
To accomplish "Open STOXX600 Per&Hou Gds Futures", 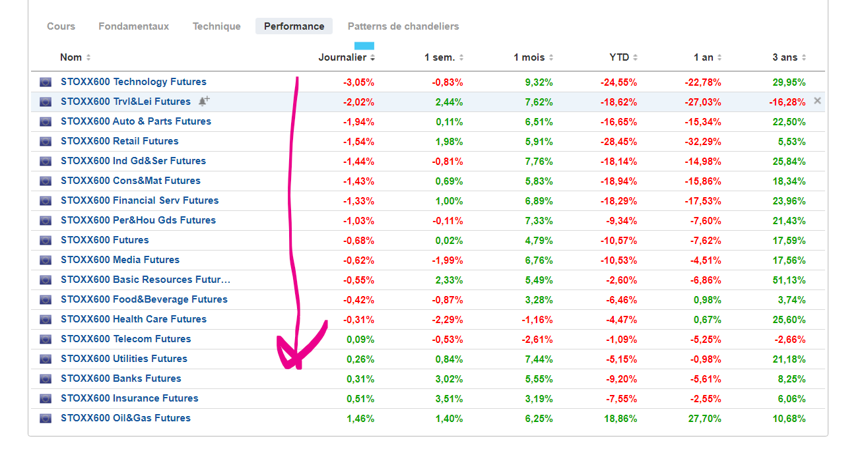I will pos(138,220).
